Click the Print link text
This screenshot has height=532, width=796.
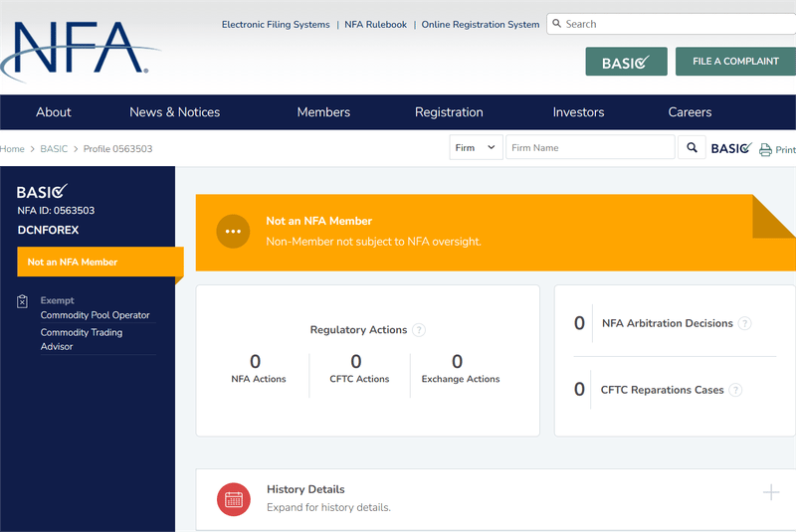point(785,149)
